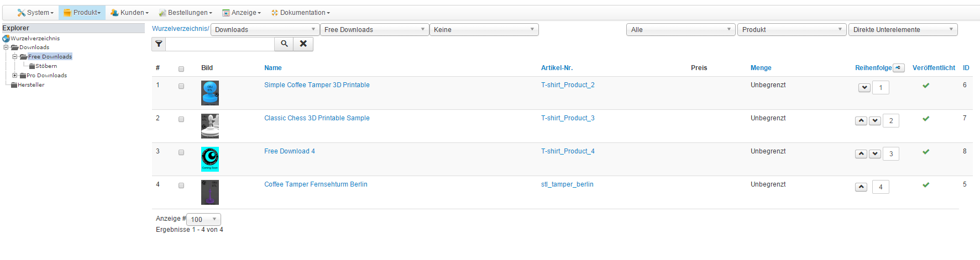Tick the select-all checkbox in table header
980x260 pixels.
click(x=181, y=69)
